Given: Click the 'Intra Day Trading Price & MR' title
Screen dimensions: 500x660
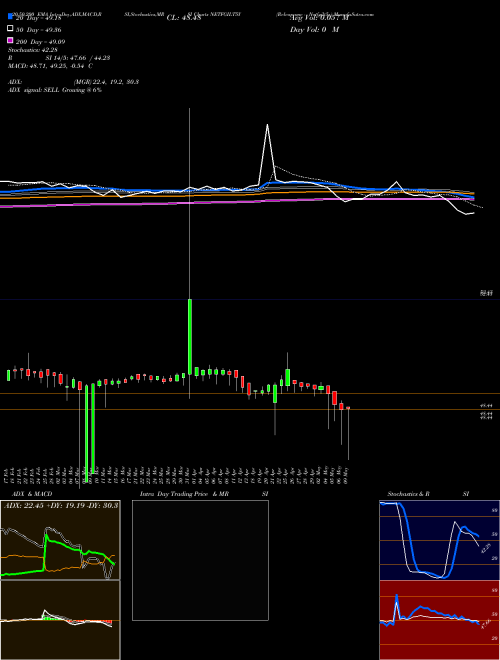Looking at the screenshot, I should point(184,494).
